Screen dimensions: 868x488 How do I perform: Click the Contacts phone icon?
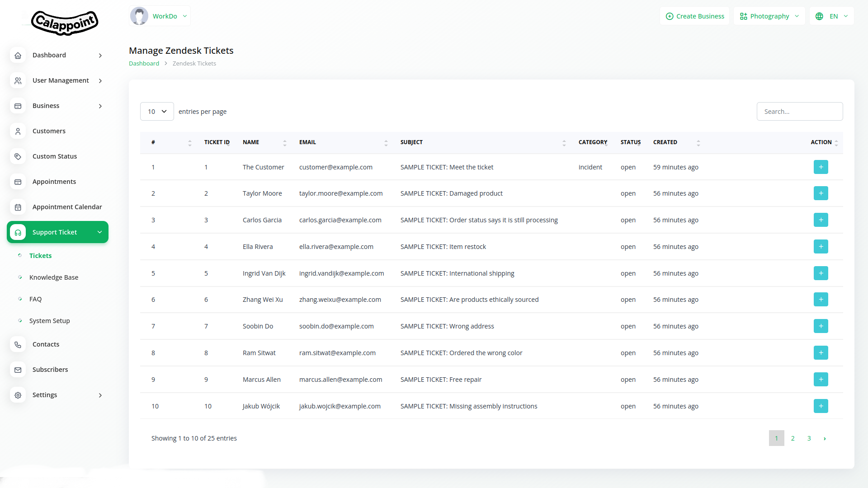[18, 344]
